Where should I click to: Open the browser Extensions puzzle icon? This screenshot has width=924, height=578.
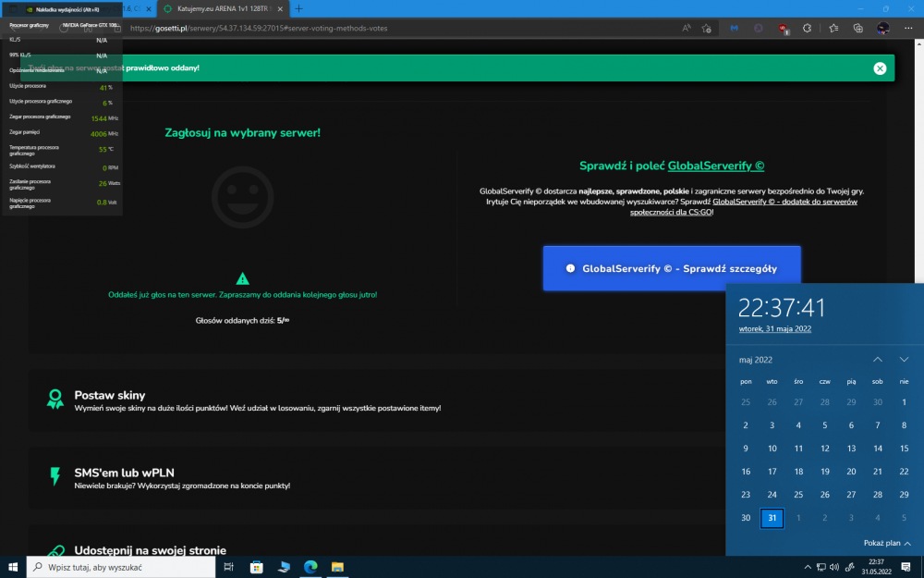click(x=807, y=28)
